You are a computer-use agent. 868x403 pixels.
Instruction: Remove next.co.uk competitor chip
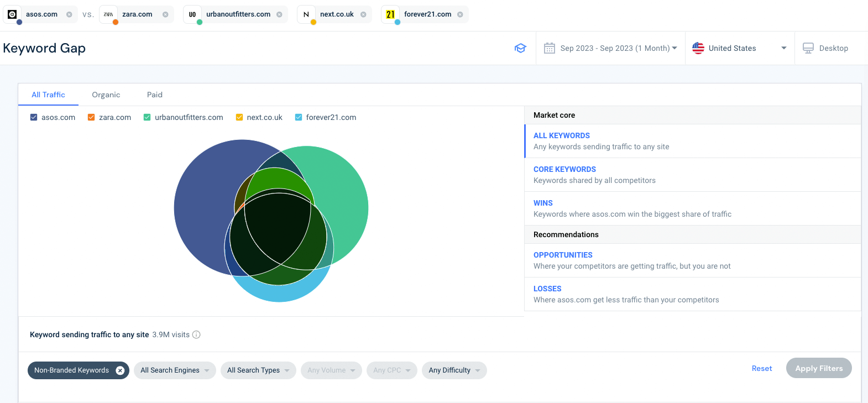coord(363,14)
